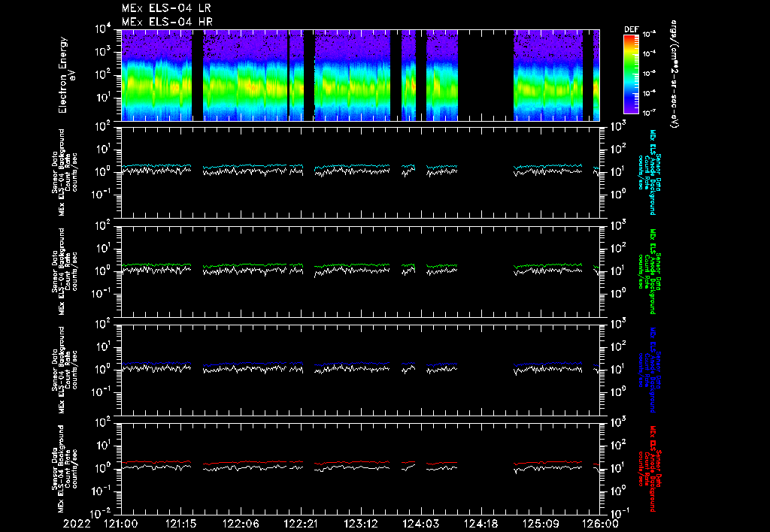Click the wide black data gap near 124:18 in the spectrogram
This screenshot has width=770, height=532.
[486, 75]
